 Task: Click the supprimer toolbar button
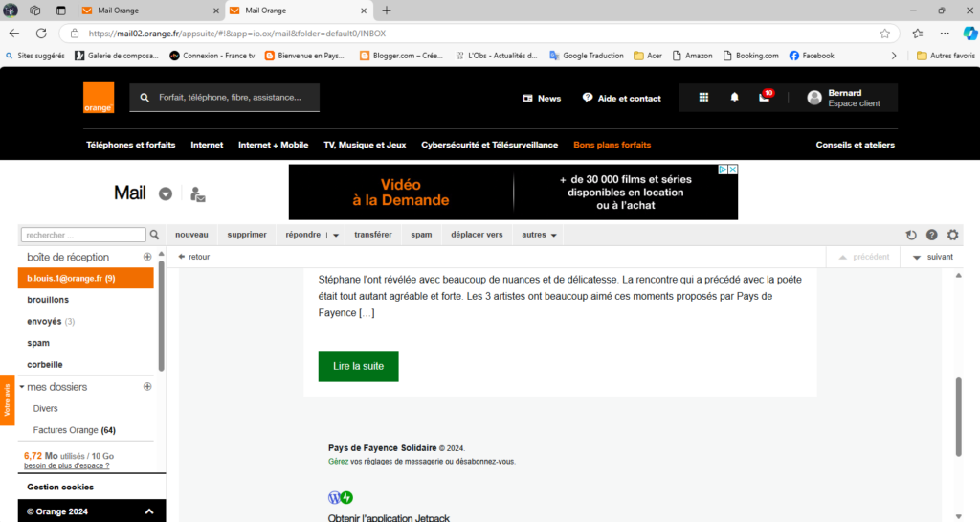tap(247, 235)
